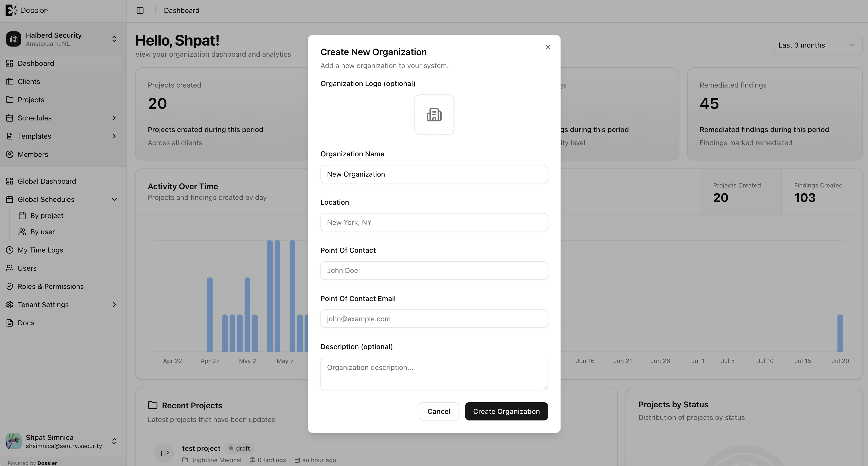868x466 pixels.
Task: Toggle the sidebar panel icon
Action: [x=140, y=10]
